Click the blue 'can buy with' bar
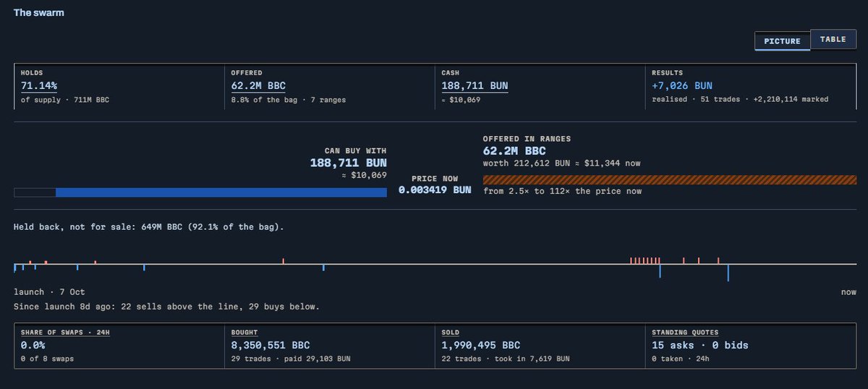The width and height of the screenshot is (868, 389). click(x=221, y=192)
